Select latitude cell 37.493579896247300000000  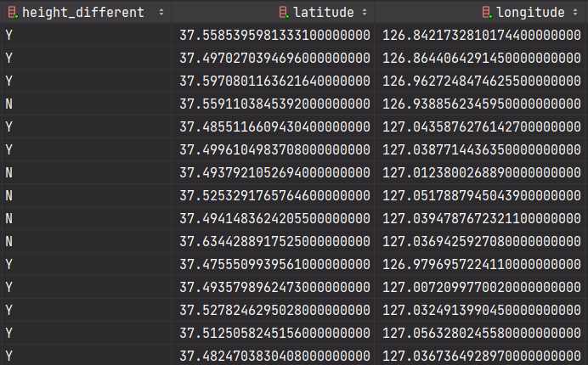pos(273,288)
